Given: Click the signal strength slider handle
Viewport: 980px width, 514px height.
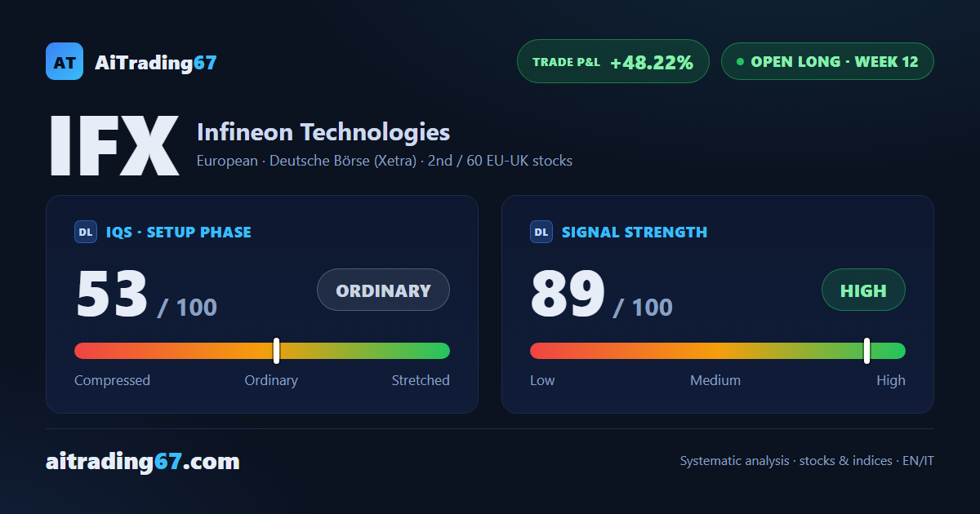Looking at the screenshot, I should 866,350.
